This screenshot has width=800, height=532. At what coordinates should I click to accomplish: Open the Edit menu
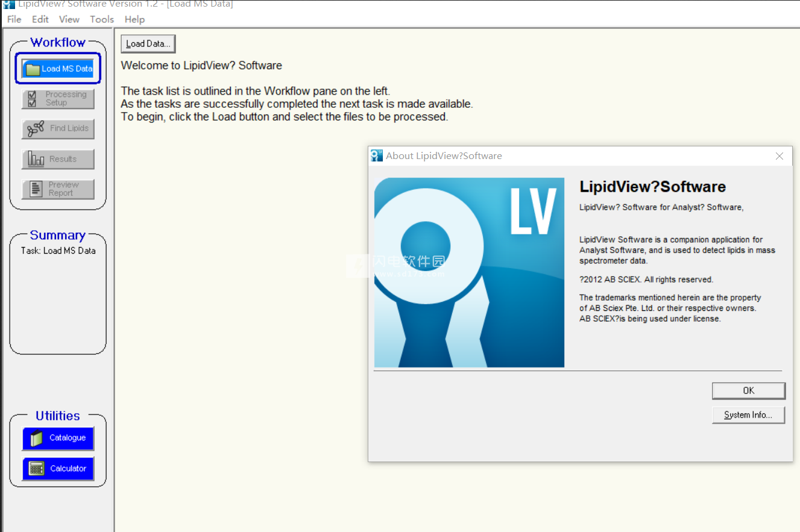(x=40, y=19)
